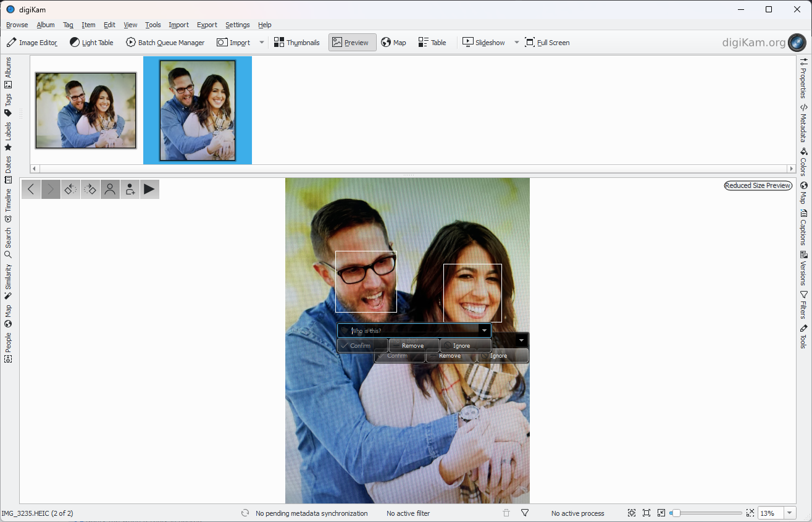Expand the 'Who is this?' name dropdown
The height and width of the screenshot is (522, 812).
(x=485, y=331)
